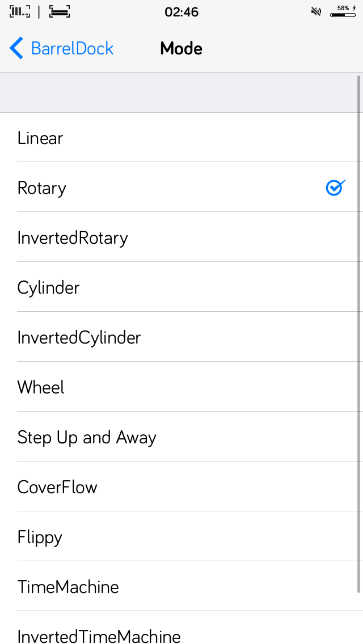
Task: Tap the blue checkmark beside Rotary
Action: (x=335, y=188)
